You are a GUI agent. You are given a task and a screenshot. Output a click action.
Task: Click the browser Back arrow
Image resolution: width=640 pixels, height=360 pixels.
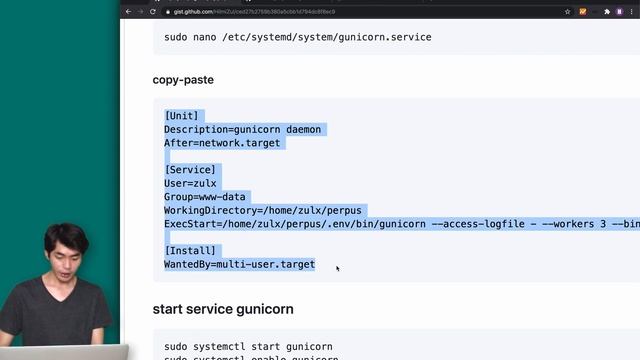click(x=129, y=12)
